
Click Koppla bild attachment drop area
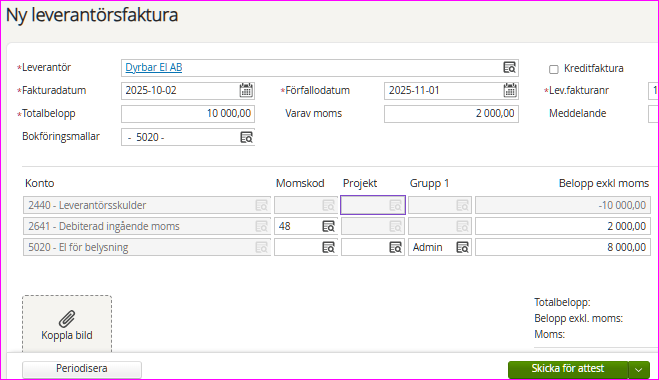pos(67,324)
